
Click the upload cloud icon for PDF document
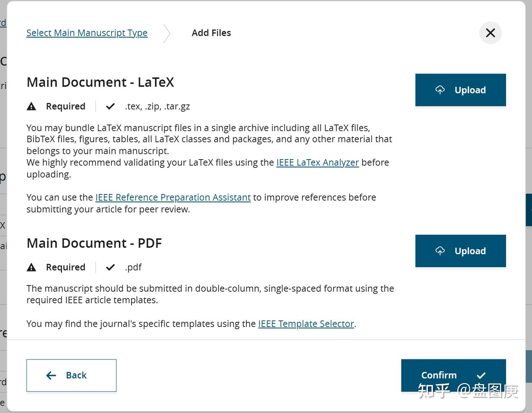[440, 250]
